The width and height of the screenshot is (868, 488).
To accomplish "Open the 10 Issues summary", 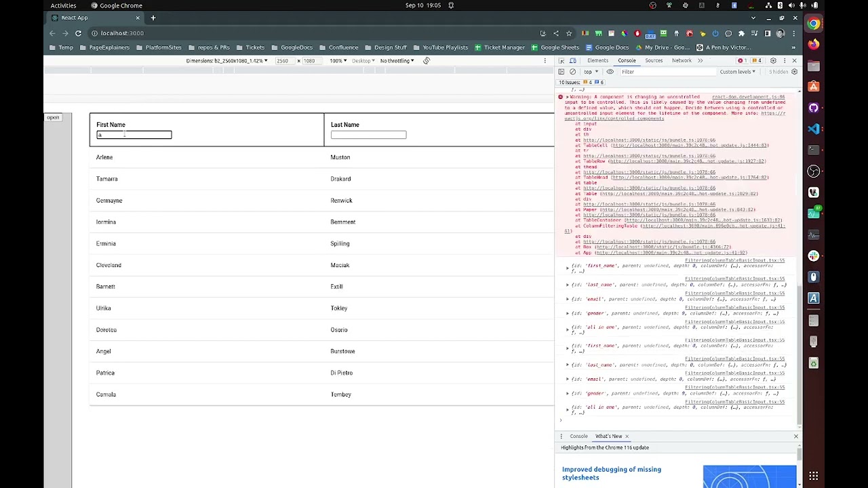I will point(580,82).
